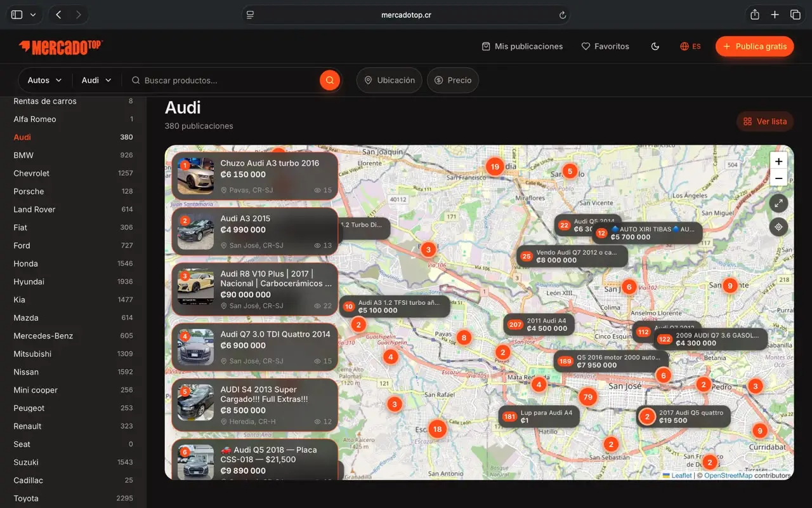The image size is (812, 508).
Task: Expand the Autos category dropdown
Action: tap(44, 80)
